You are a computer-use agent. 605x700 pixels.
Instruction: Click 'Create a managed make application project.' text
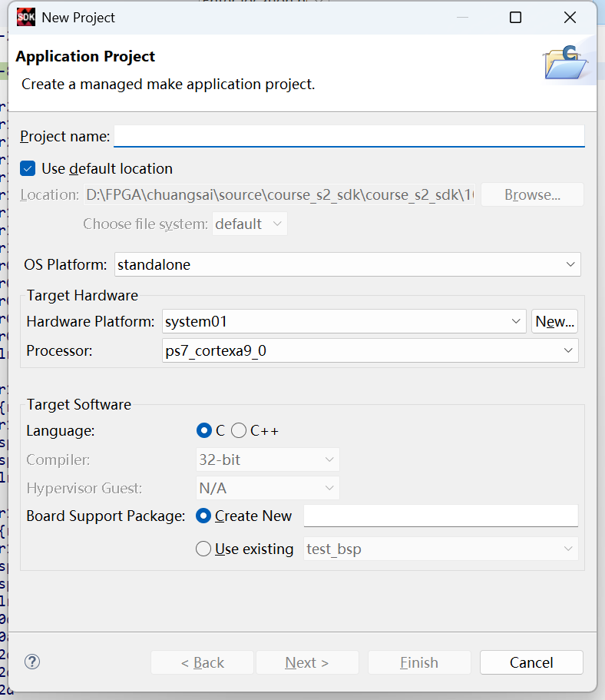[x=168, y=84]
